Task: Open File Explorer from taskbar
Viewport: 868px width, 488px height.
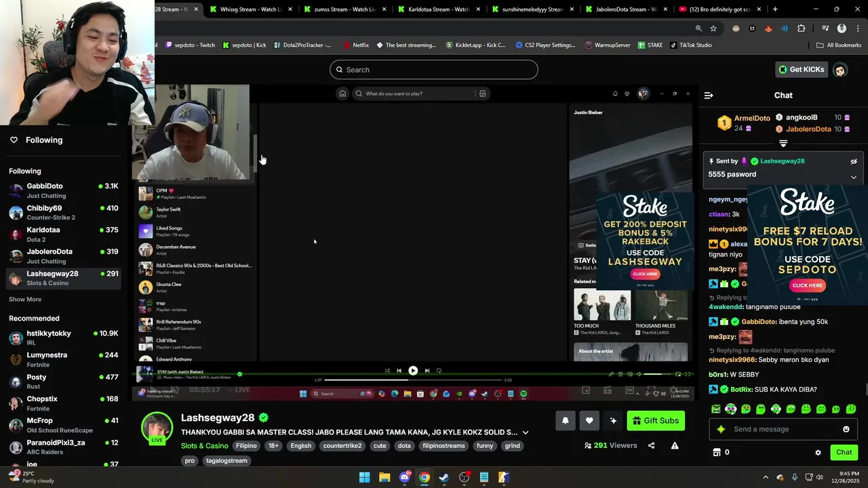Action: click(384, 477)
